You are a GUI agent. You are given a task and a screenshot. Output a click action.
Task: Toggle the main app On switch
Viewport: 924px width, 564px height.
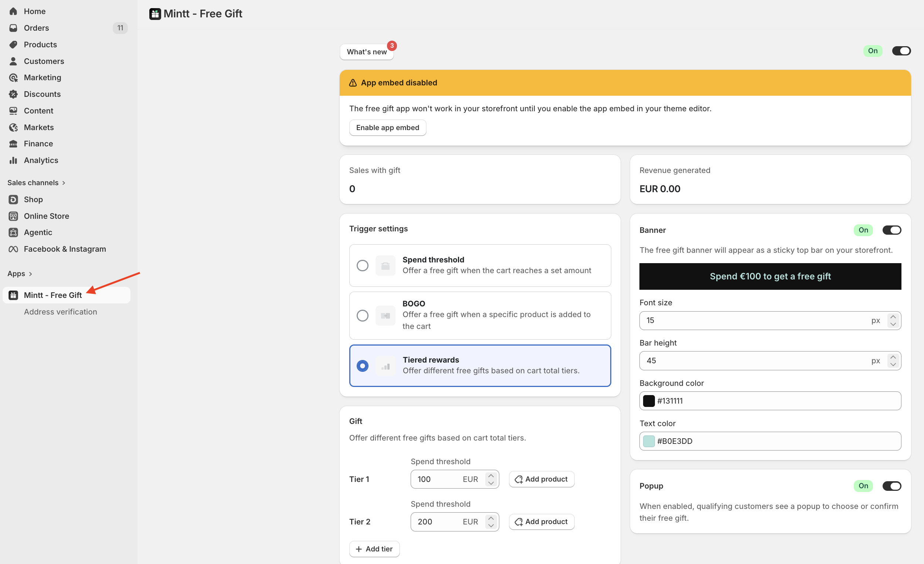coord(901,51)
